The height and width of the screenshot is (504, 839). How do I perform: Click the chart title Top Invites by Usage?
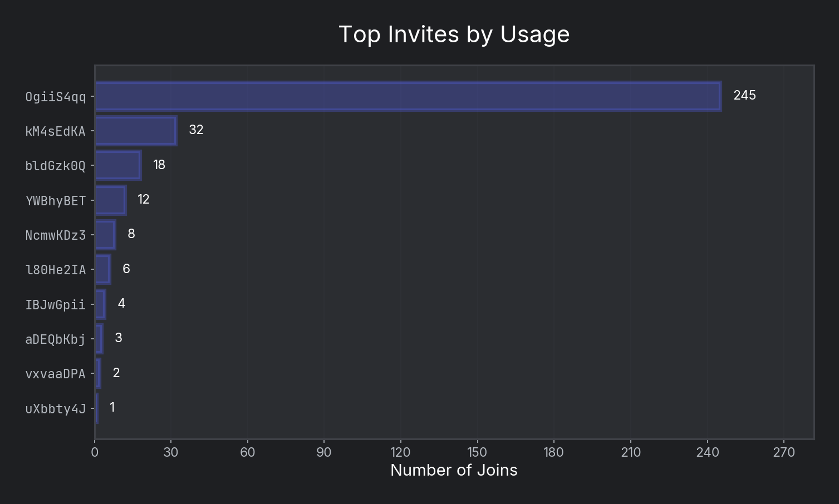click(454, 34)
